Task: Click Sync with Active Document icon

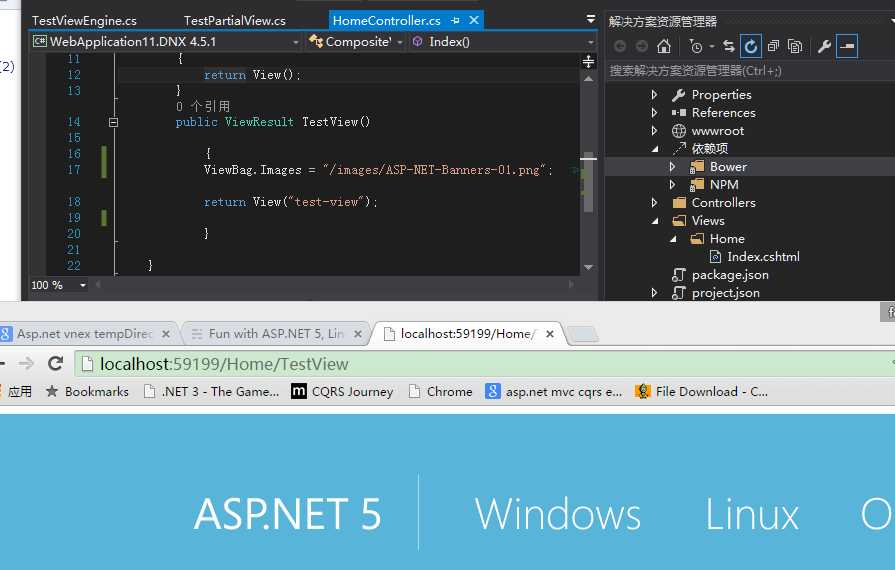Action: point(728,46)
